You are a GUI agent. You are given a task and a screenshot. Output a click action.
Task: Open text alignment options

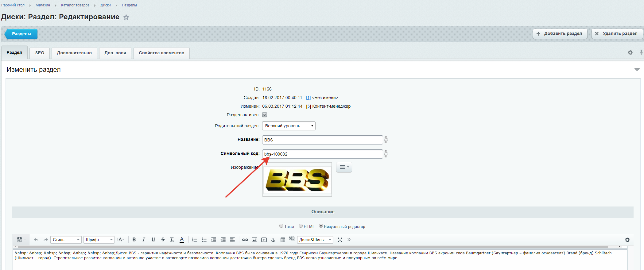232,240
